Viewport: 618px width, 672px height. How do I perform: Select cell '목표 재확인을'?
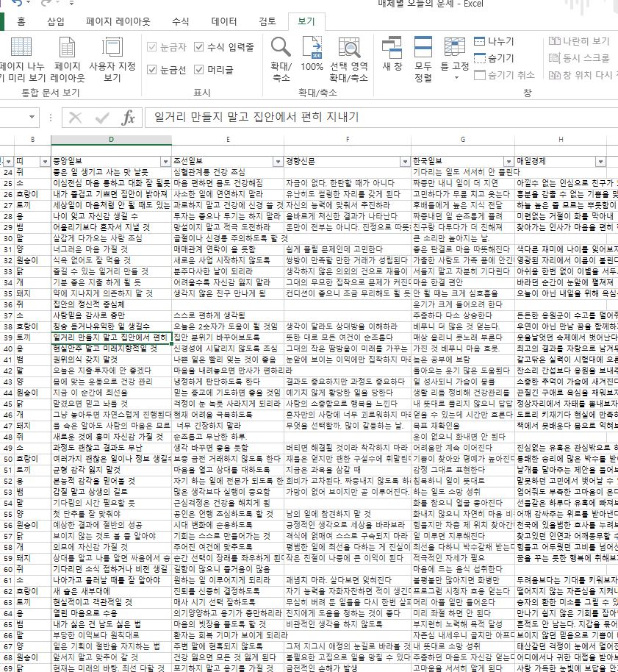tap(462, 426)
